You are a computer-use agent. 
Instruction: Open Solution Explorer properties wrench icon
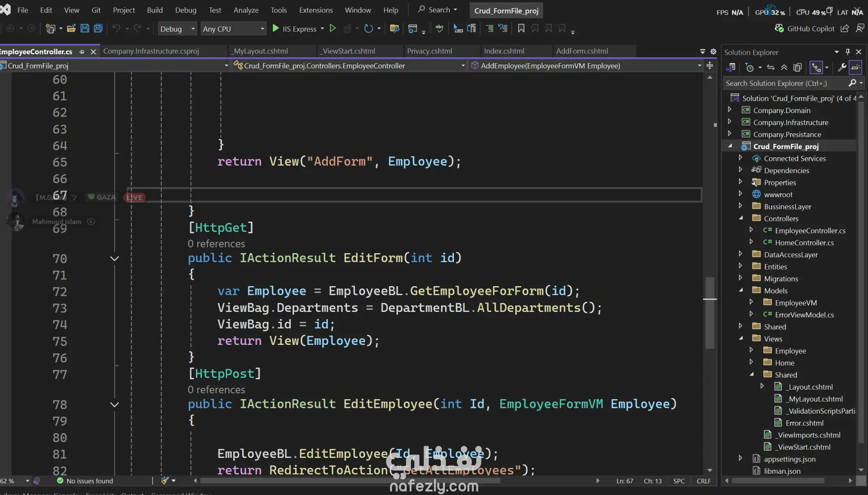pos(842,68)
